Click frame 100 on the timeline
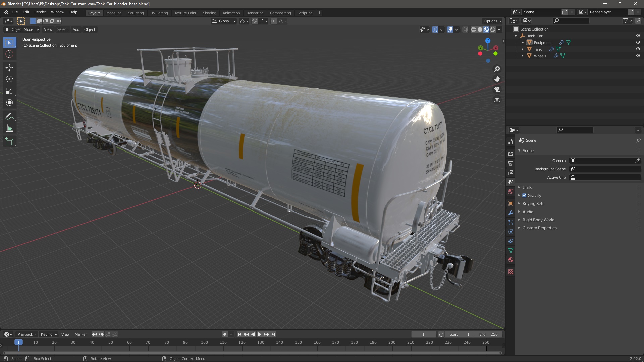Screen dimensions: 644x362 click(204, 342)
